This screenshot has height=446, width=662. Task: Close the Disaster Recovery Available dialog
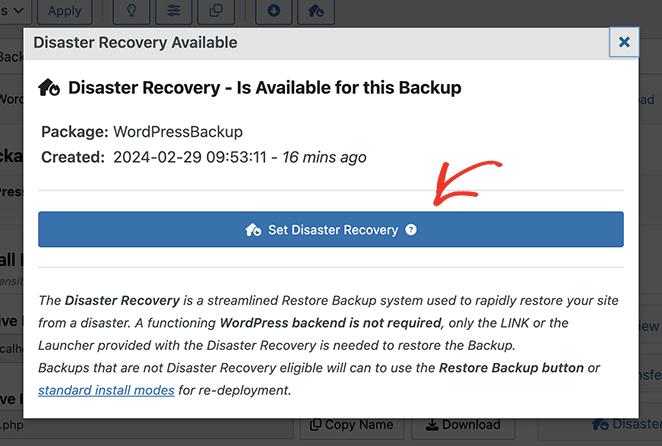pyautogui.click(x=624, y=42)
